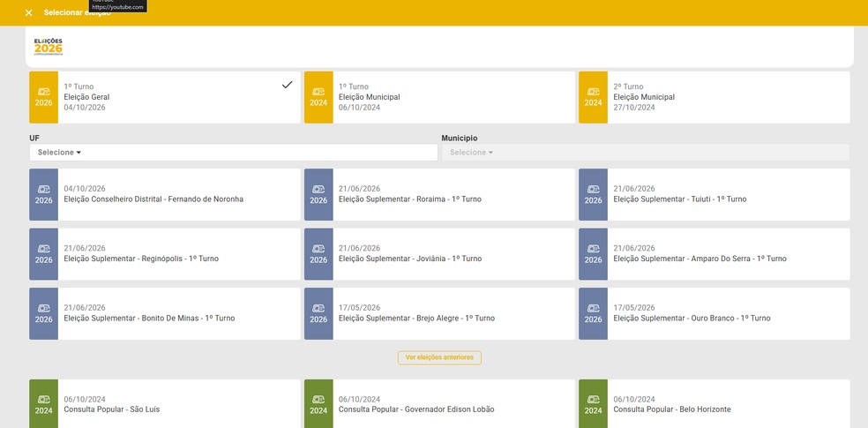868x428 pixels.
Task: Choose Eleição Suplementar - Brejo Alegre card
Action: 439,313
